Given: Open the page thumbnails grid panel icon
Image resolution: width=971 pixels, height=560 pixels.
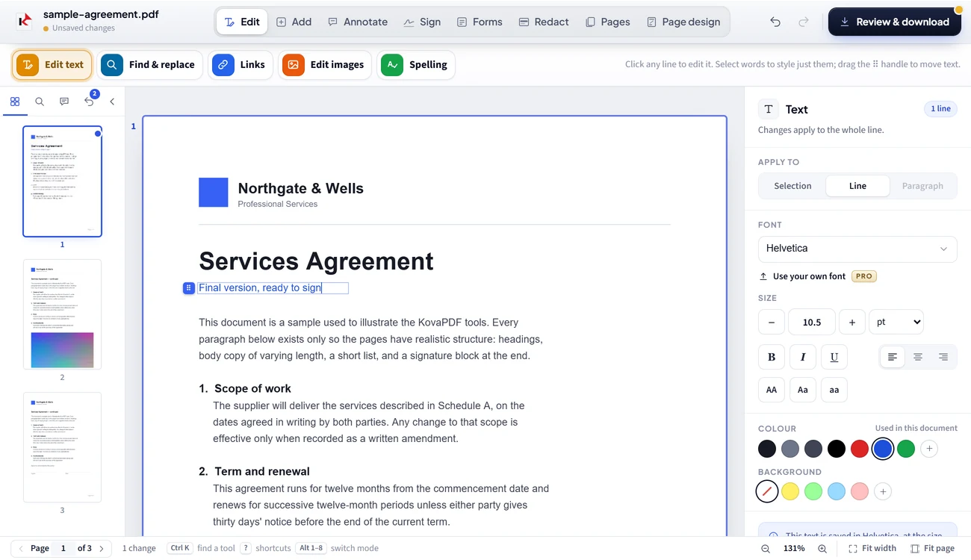Looking at the screenshot, I should coord(15,102).
